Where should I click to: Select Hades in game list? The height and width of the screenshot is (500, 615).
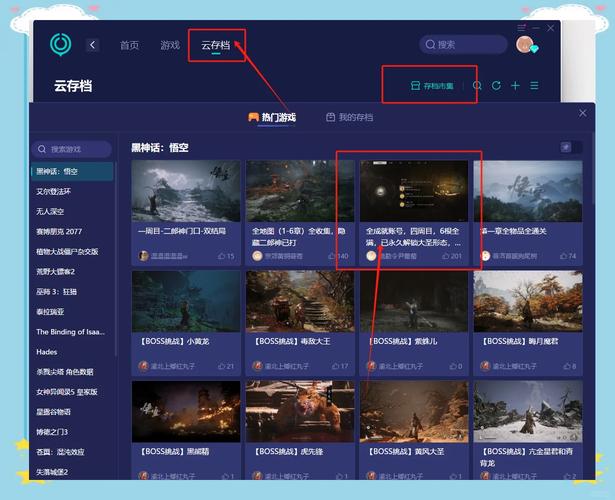point(47,352)
